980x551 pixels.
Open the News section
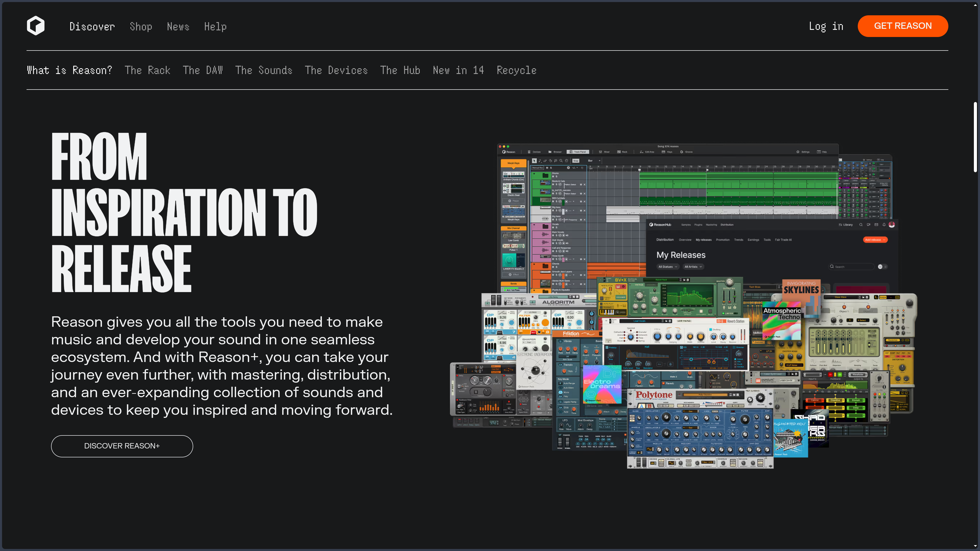click(x=178, y=26)
